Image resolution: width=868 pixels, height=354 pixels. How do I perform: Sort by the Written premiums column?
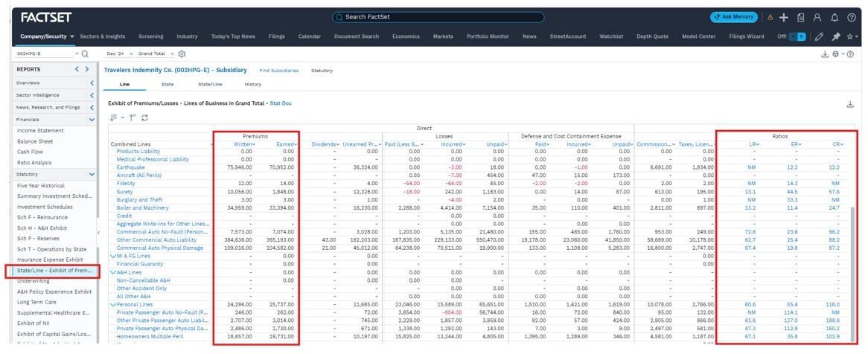pyautogui.click(x=241, y=144)
